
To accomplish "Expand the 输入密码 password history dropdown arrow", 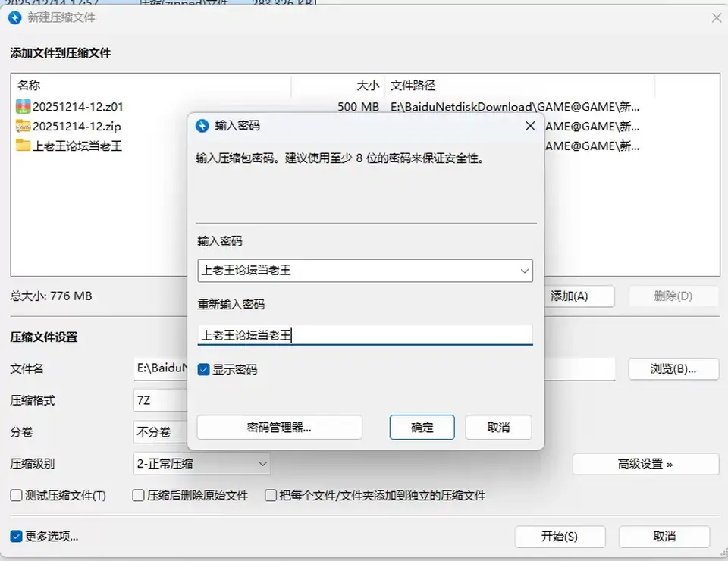I will point(525,271).
